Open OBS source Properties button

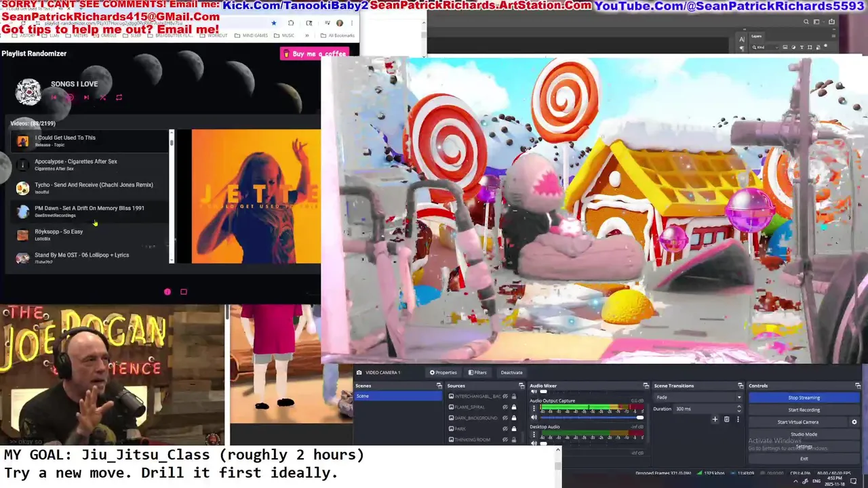tap(443, 372)
